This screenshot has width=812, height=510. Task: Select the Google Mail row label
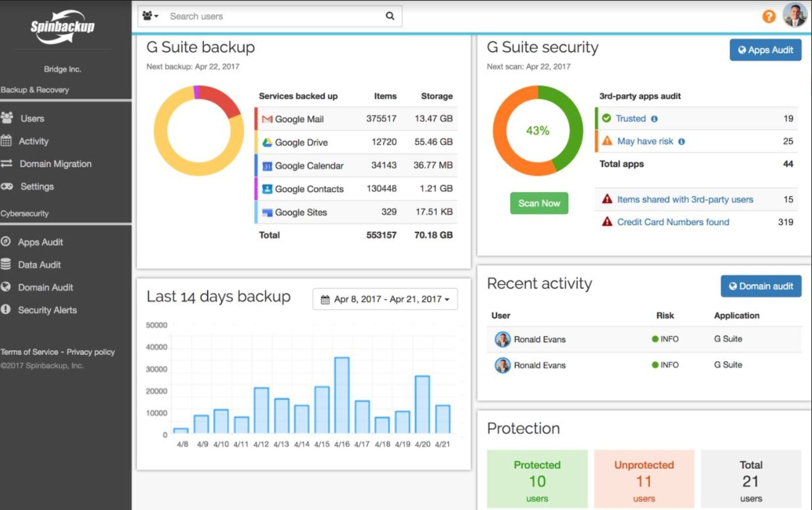(299, 119)
